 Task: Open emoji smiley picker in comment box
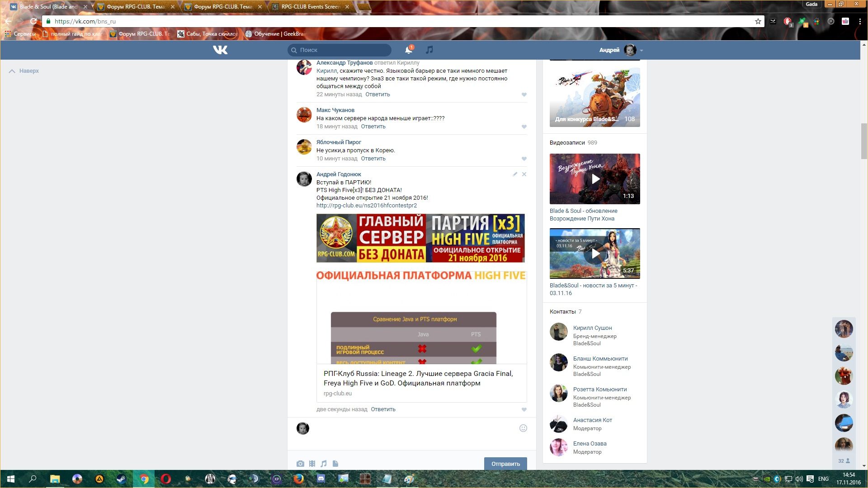click(523, 428)
